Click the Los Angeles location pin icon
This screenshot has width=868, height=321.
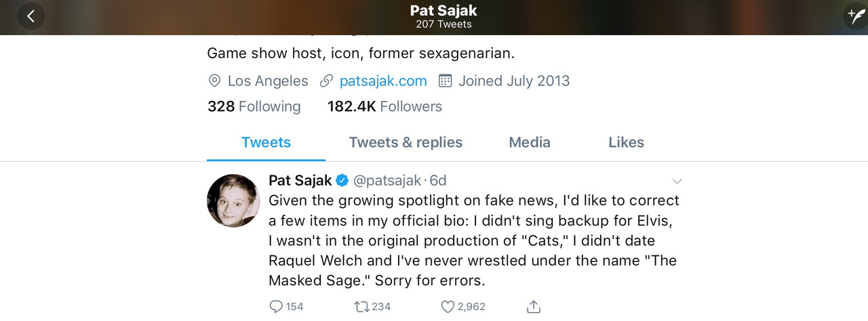(x=214, y=81)
